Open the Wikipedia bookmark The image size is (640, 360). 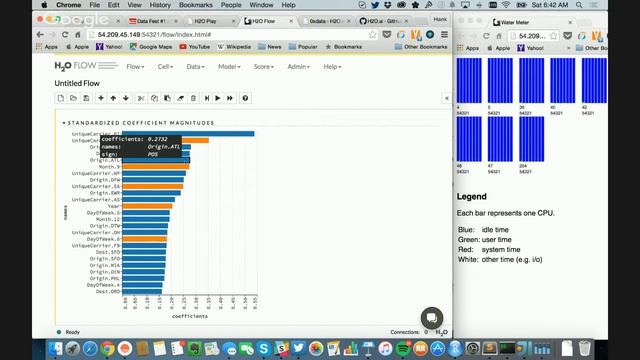tap(234, 47)
